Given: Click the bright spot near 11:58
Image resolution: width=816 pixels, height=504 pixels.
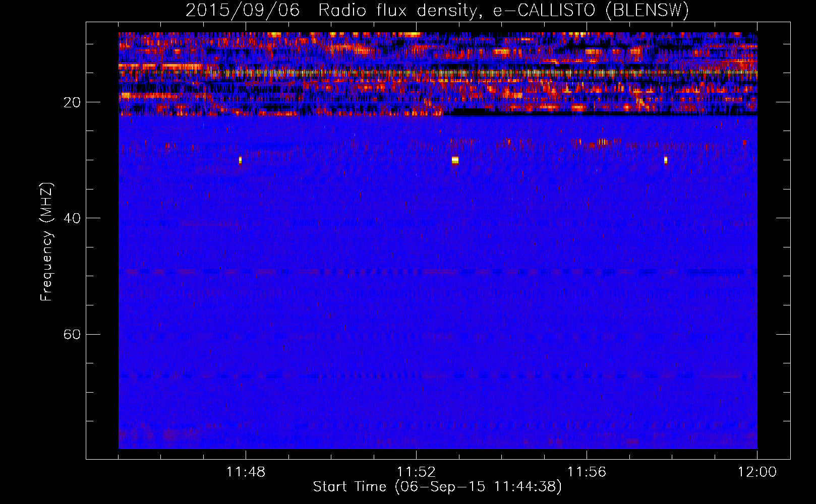Looking at the screenshot, I should click(x=666, y=160).
